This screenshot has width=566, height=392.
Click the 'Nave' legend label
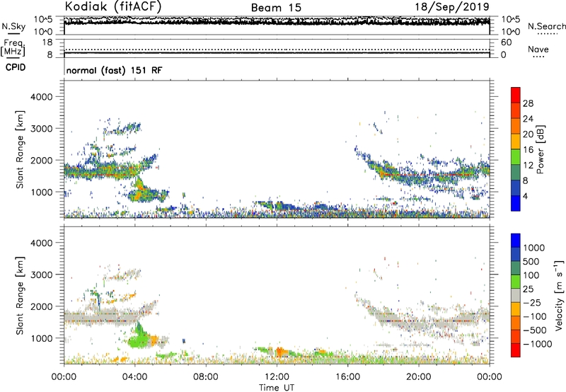tap(538, 50)
